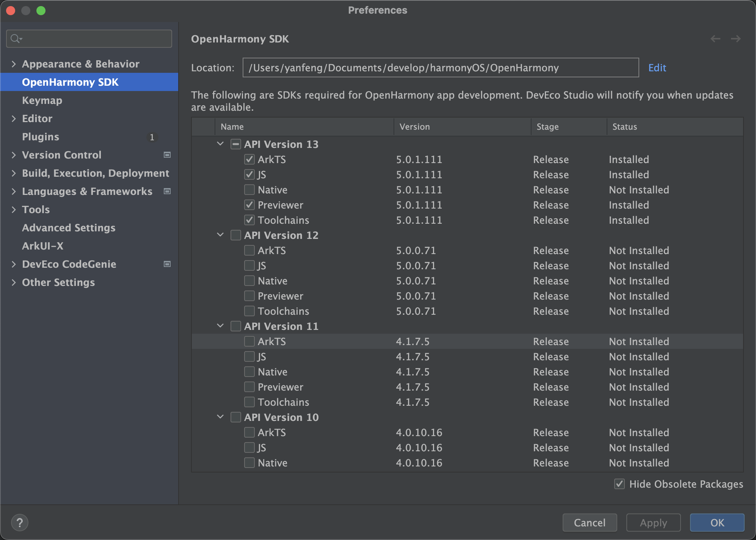Check Previewer 5.0.0.71 checkbox
This screenshot has width=756, height=540.
point(249,296)
